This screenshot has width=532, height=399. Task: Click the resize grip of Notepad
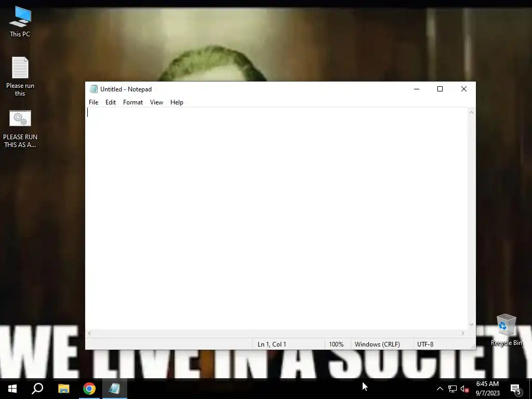pyautogui.click(x=473, y=347)
